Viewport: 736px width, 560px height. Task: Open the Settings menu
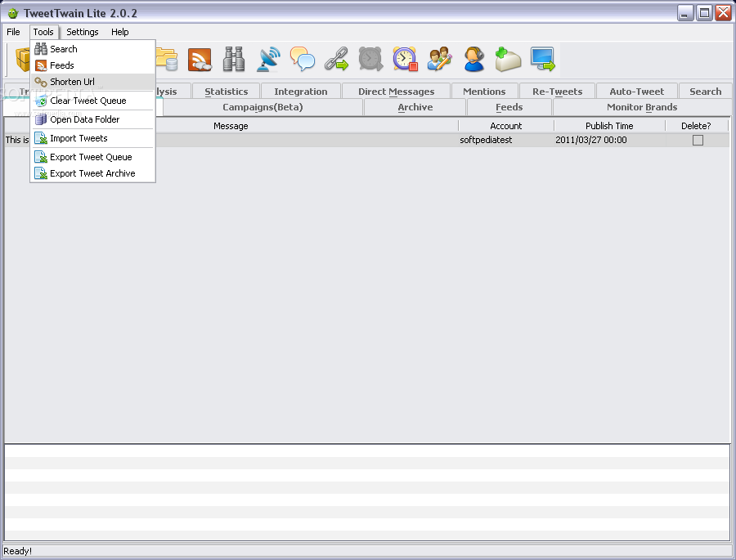coord(82,32)
